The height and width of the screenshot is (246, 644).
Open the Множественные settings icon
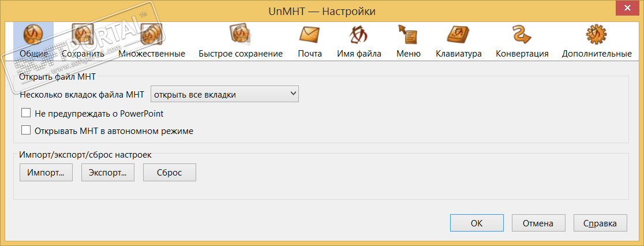152,35
